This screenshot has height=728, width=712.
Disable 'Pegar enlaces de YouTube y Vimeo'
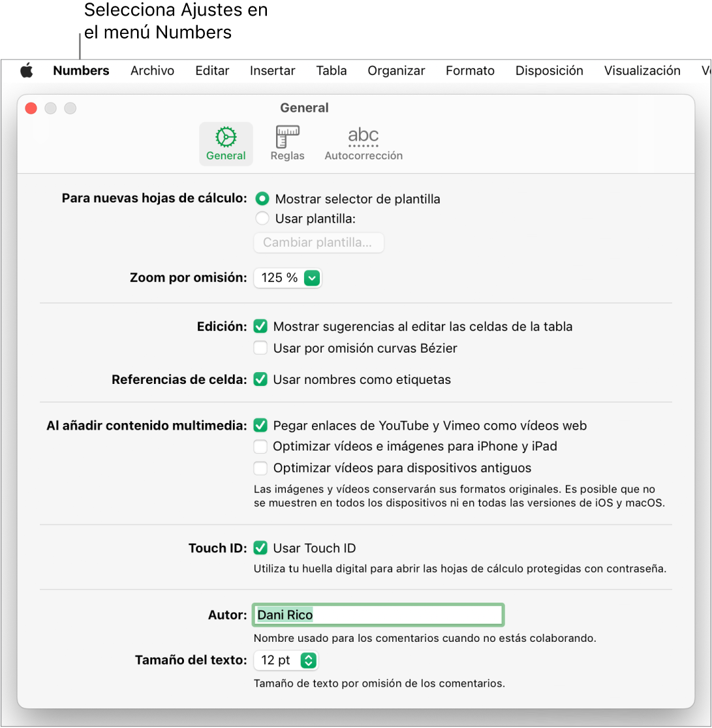(260, 425)
